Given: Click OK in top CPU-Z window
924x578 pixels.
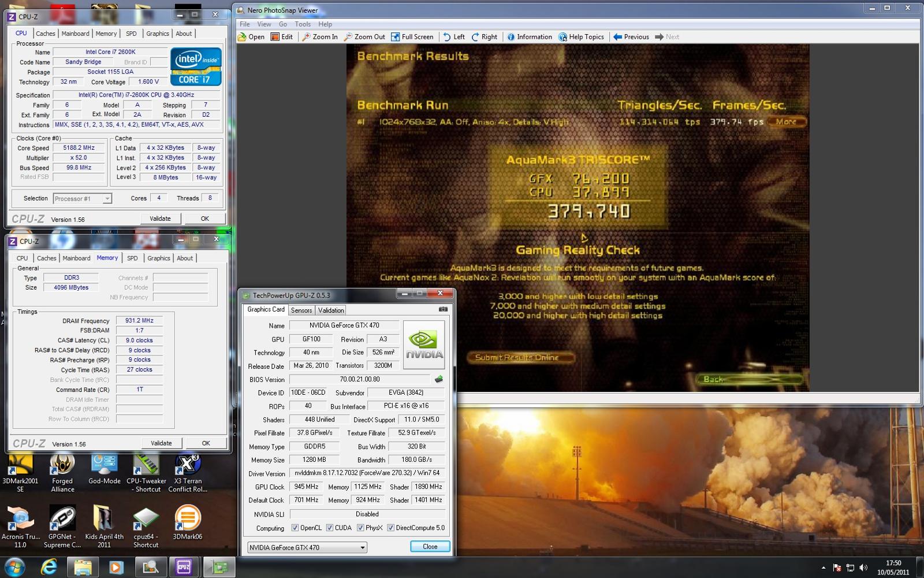Looking at the screenshot, I should [x=204, y=218].
